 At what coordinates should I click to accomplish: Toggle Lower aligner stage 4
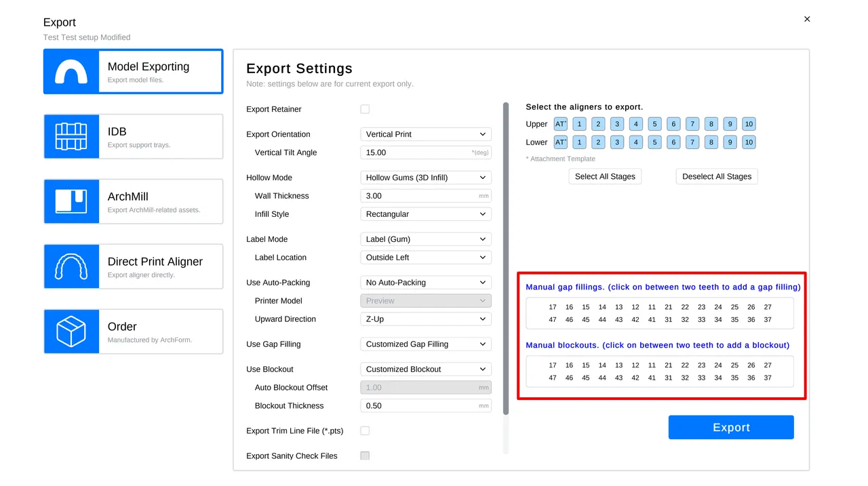[635, 142]
